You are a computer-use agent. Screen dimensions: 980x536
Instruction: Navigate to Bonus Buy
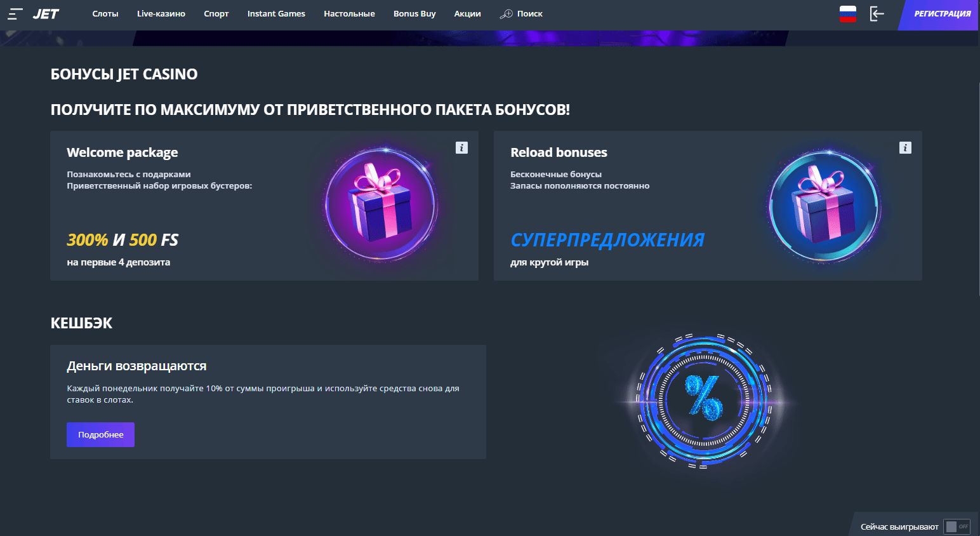pos(414,13)
